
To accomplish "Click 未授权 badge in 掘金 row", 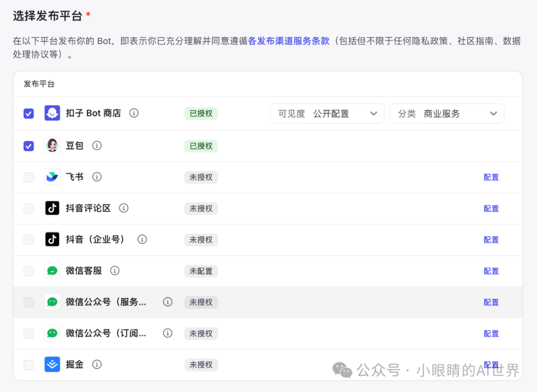I will [x=201, y=365].
